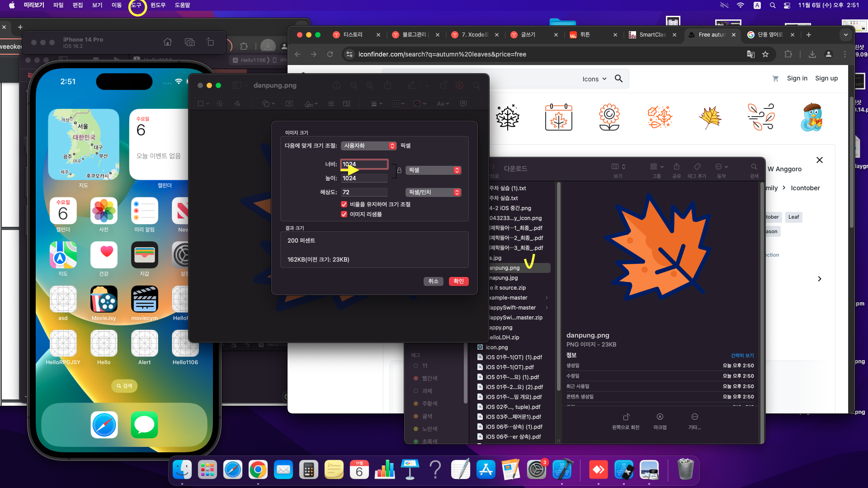Image resolution: width=868 pixels, height=488 pixels.
Task: Click the Markup icon in Finder preview
Action: (x=660, y=417)
